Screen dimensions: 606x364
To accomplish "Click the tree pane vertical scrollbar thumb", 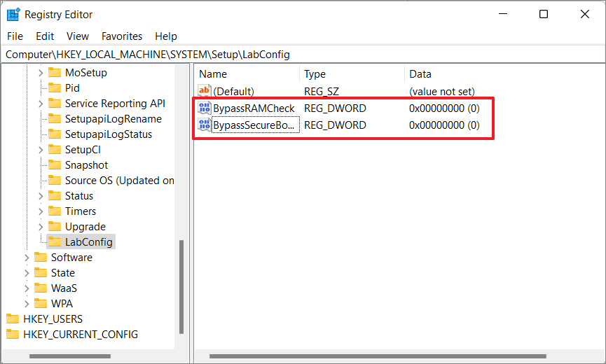I will coord(181,287).
